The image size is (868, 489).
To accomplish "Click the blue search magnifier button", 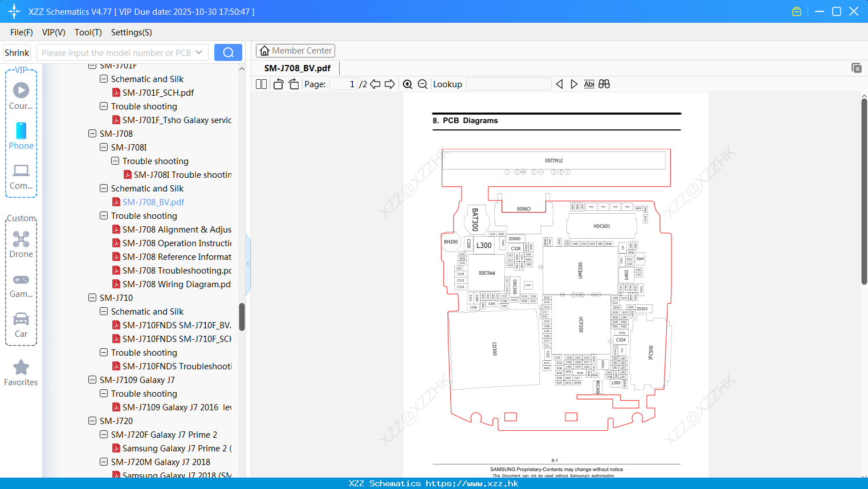I will 228,52.
